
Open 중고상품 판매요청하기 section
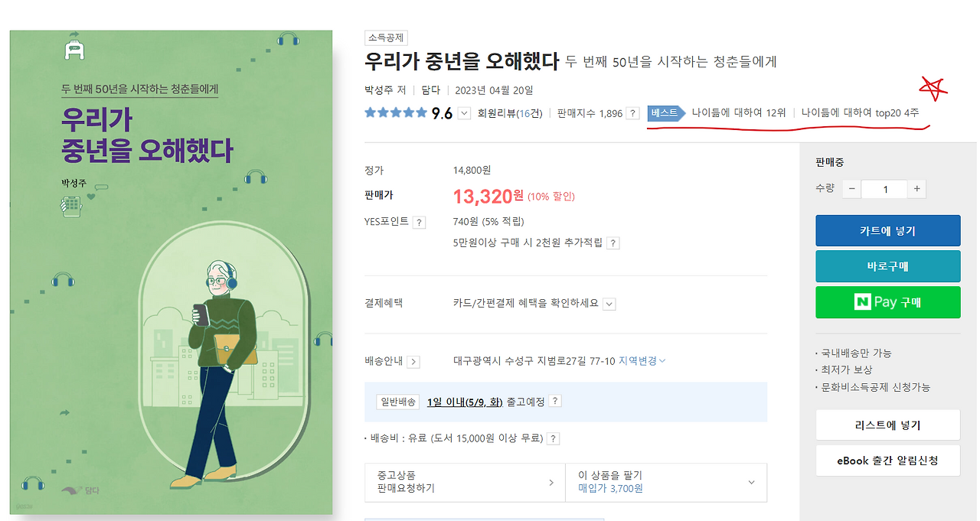465,482
